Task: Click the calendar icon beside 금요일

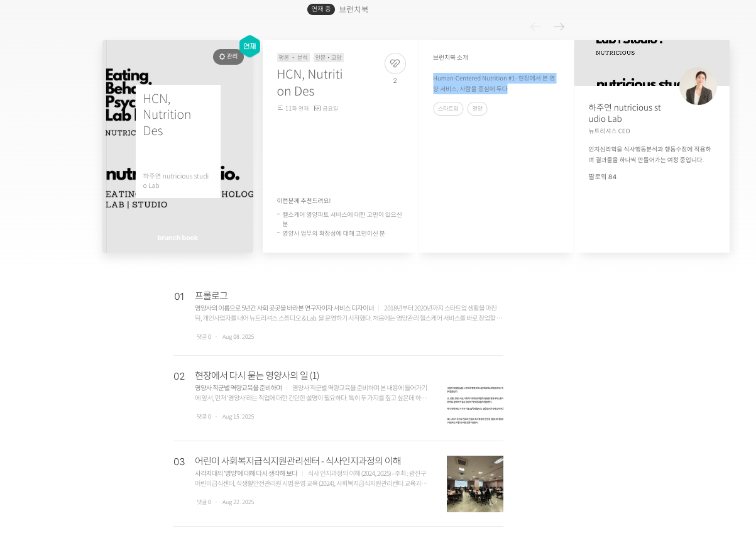Action: (316, 107)
